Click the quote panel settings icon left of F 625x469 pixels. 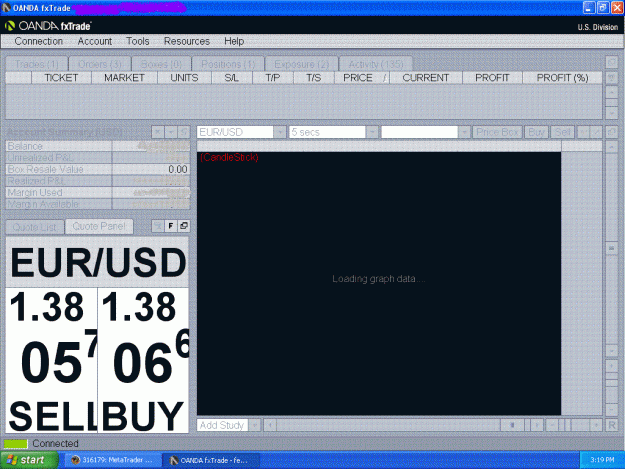158,226
